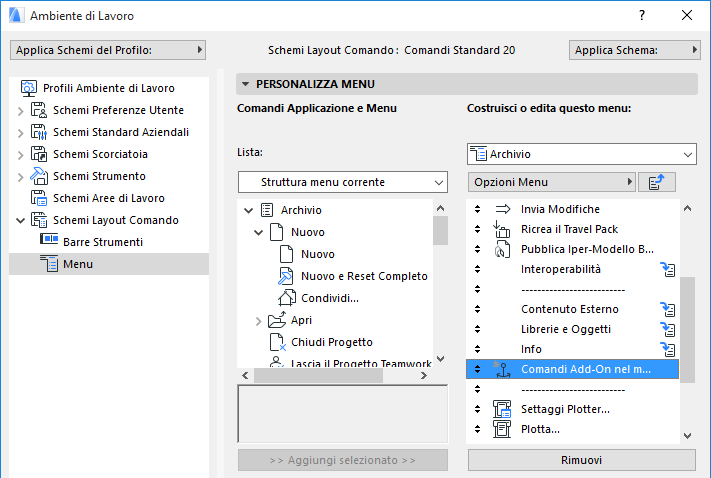Click the Schemi Preferenze Utente icon
711x478 pixels.
point(39,110)
